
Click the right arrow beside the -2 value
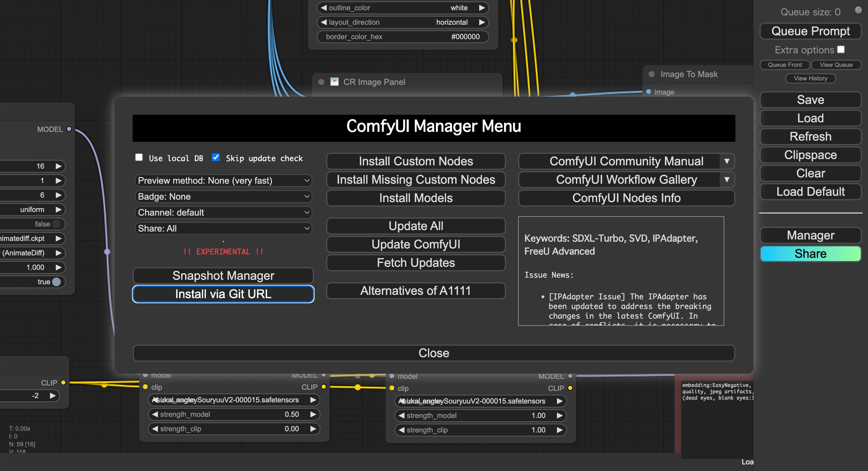[x=52, y=396]
